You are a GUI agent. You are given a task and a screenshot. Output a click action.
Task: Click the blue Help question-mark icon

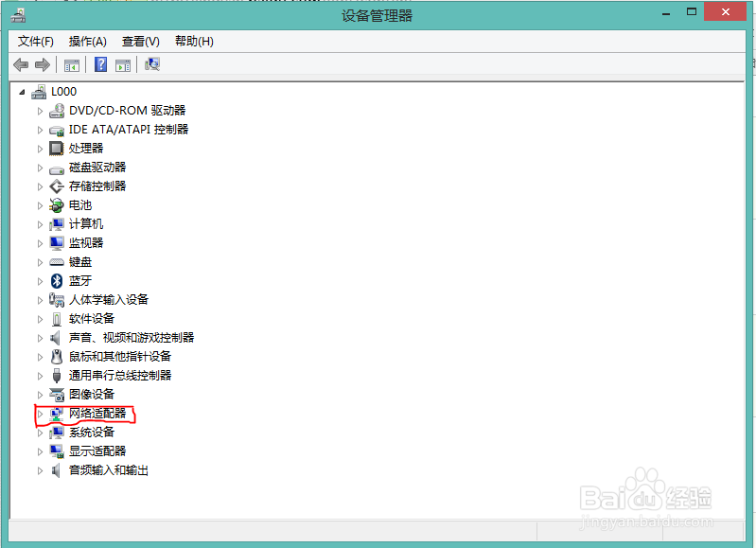pos(100,64)
